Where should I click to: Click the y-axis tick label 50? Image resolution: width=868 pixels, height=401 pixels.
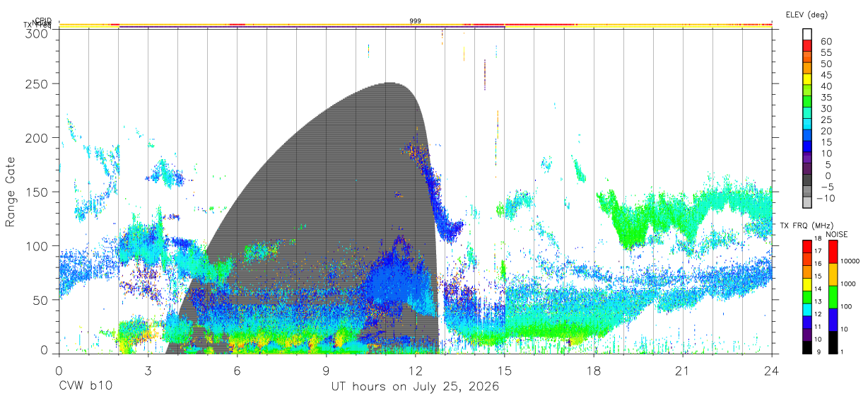(x=40, y=299)
